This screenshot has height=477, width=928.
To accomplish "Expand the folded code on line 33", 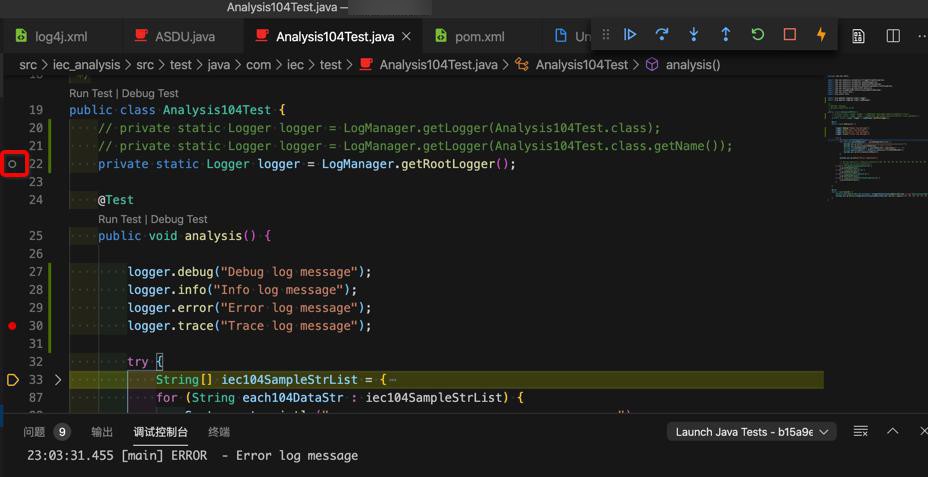I will (58, 380).
